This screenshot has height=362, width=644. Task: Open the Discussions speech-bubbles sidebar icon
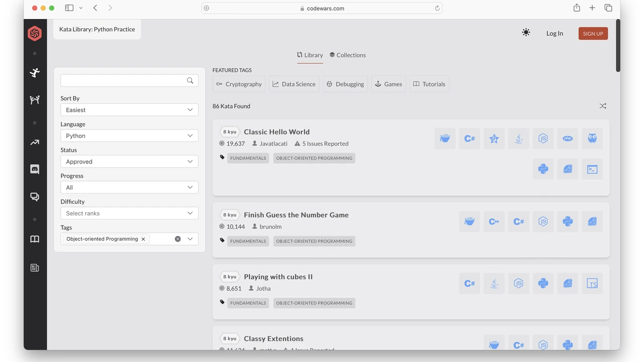pyautogui.click(x=35, y=197)
